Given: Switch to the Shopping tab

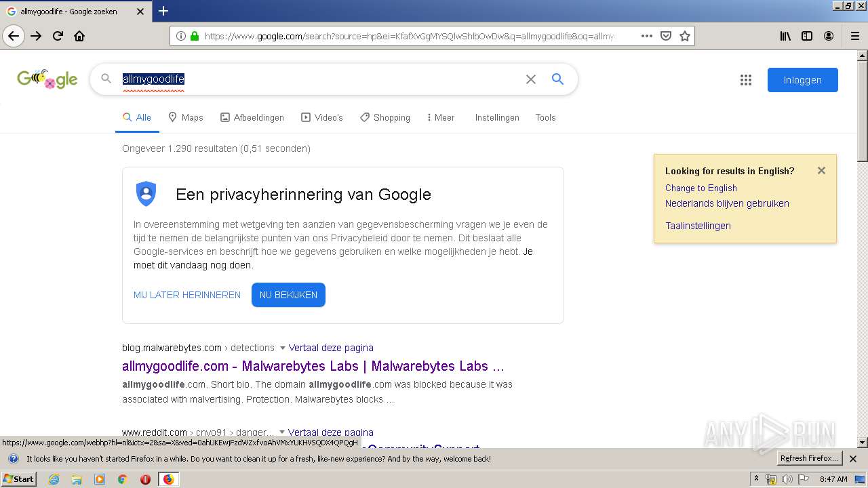Looking at the screenshot, I should 385,117.
